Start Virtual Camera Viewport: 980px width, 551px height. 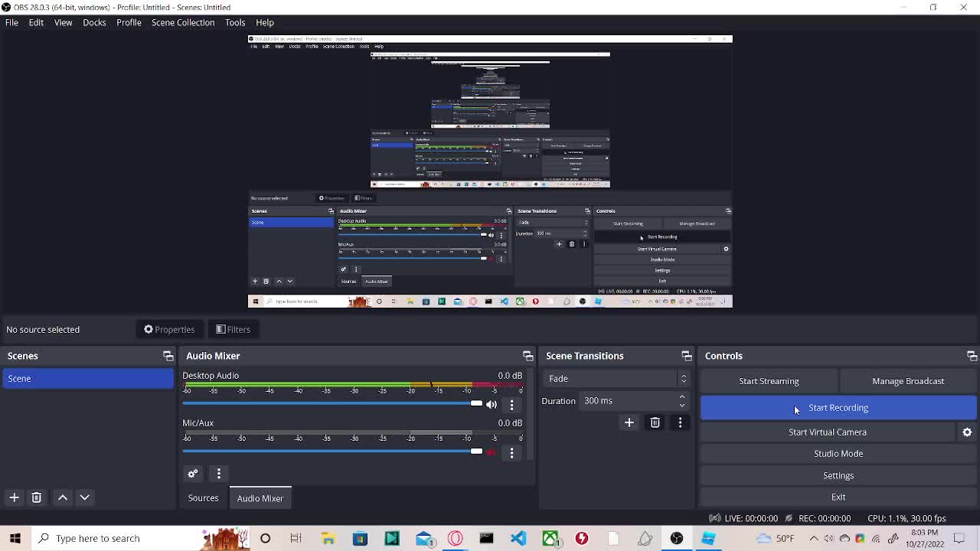click(828, 432)
